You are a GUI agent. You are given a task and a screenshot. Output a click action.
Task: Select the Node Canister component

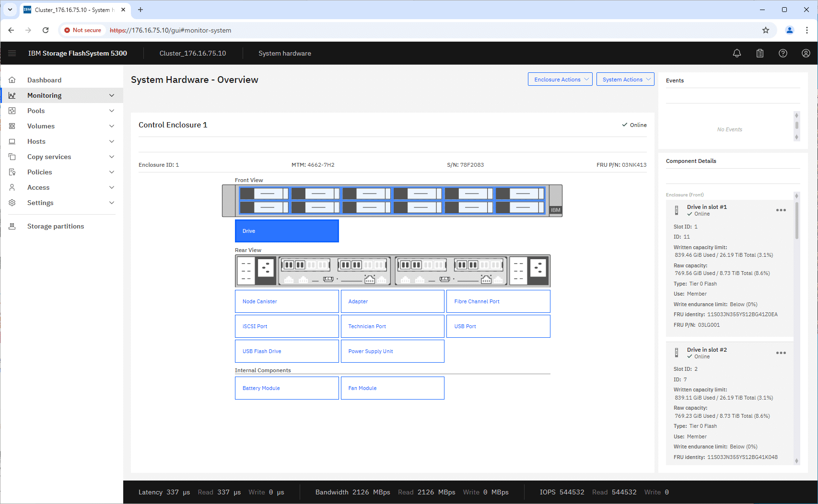pyautogui.click(x=287, y=301)
